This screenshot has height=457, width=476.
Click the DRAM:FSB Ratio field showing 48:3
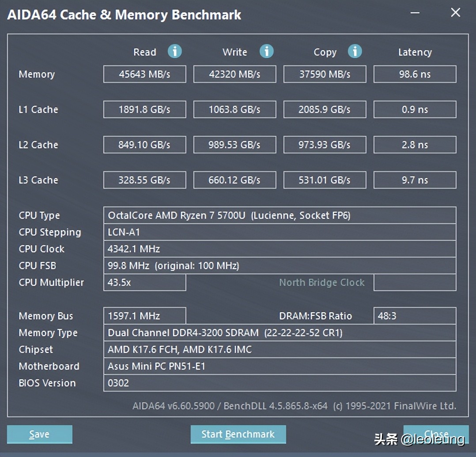coord(415,316)
